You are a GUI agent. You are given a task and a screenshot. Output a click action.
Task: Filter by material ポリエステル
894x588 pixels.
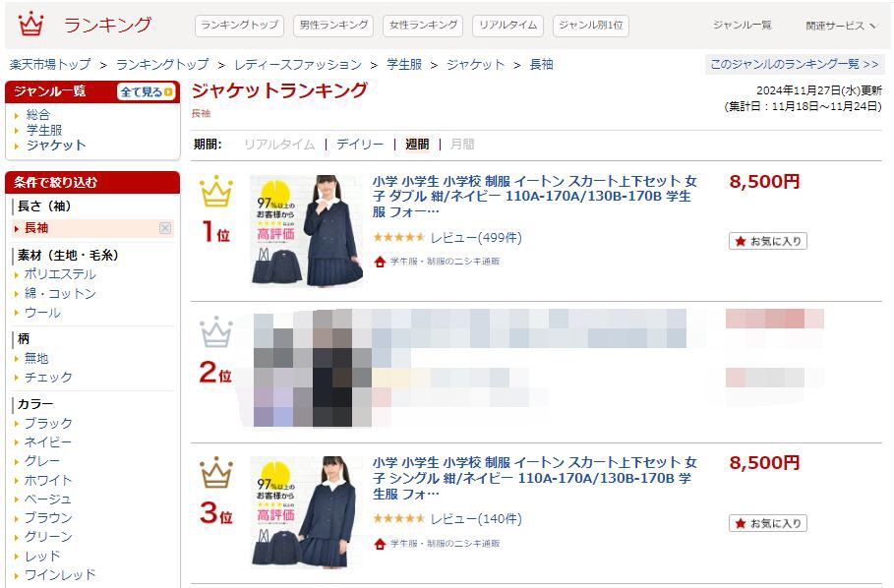tap(60, 274)
